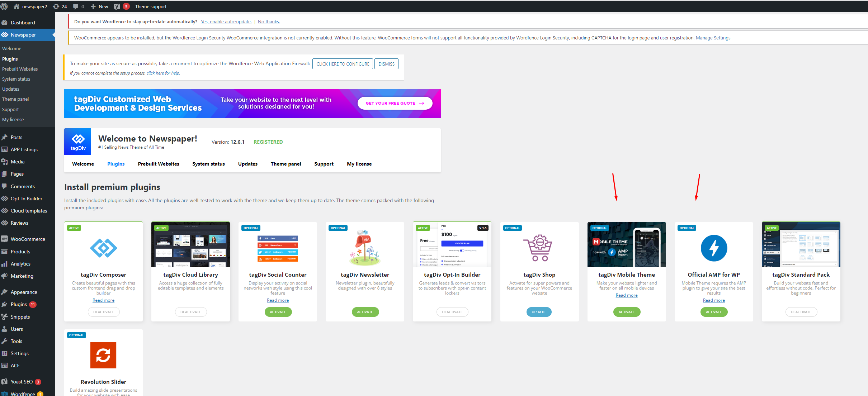This screenshot has width=868, height=396.
Task: Click Yes, enable auto-update link
Action: pos(226,22)
